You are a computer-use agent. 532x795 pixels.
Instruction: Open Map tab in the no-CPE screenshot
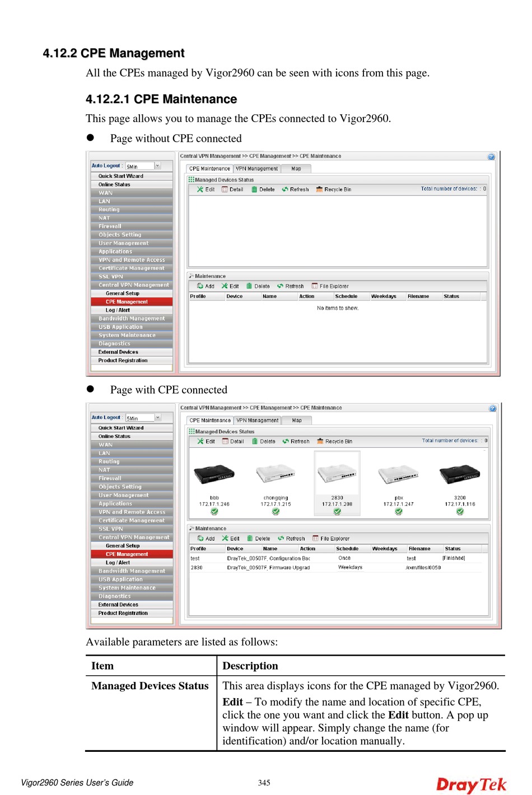[x=296, y=169]
